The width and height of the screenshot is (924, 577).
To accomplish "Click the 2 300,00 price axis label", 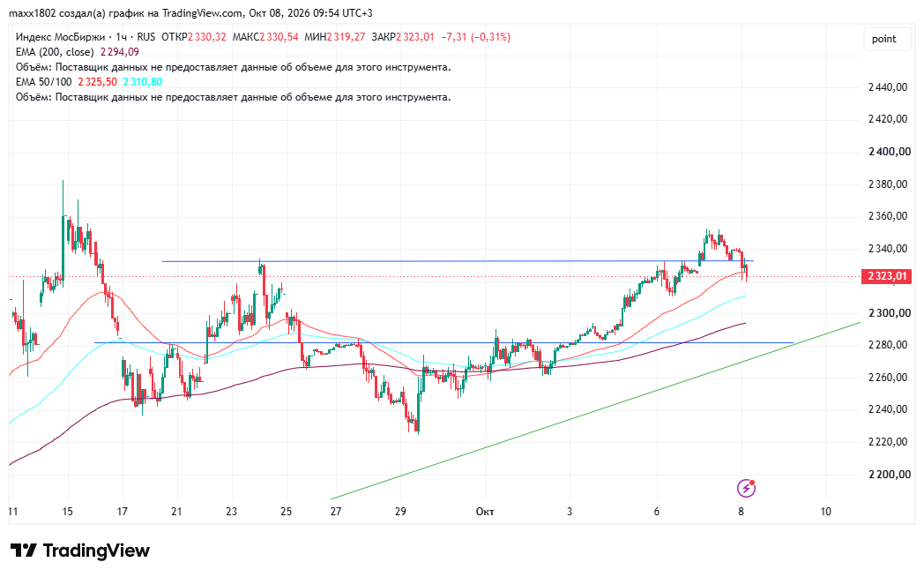I will tap(889, 313).
